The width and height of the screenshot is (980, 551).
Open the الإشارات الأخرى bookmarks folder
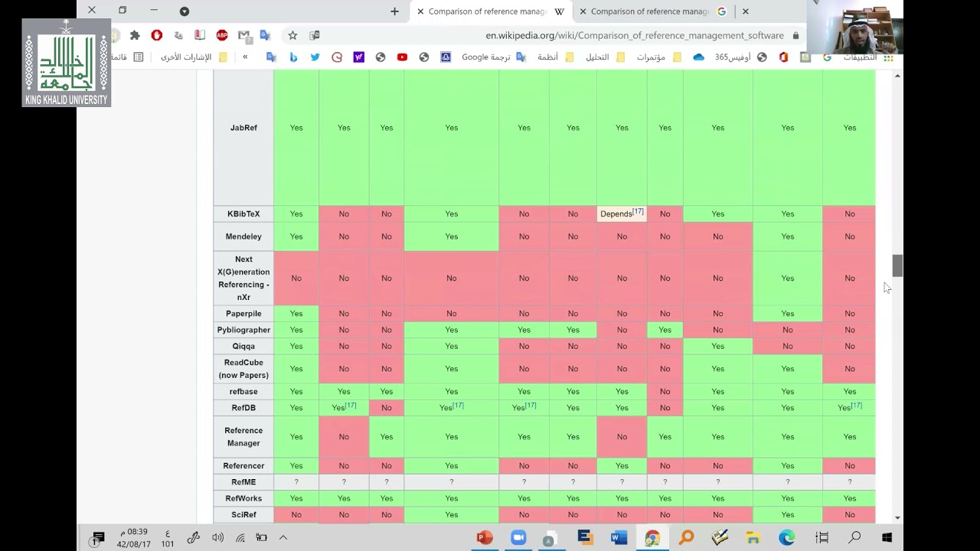192,57
